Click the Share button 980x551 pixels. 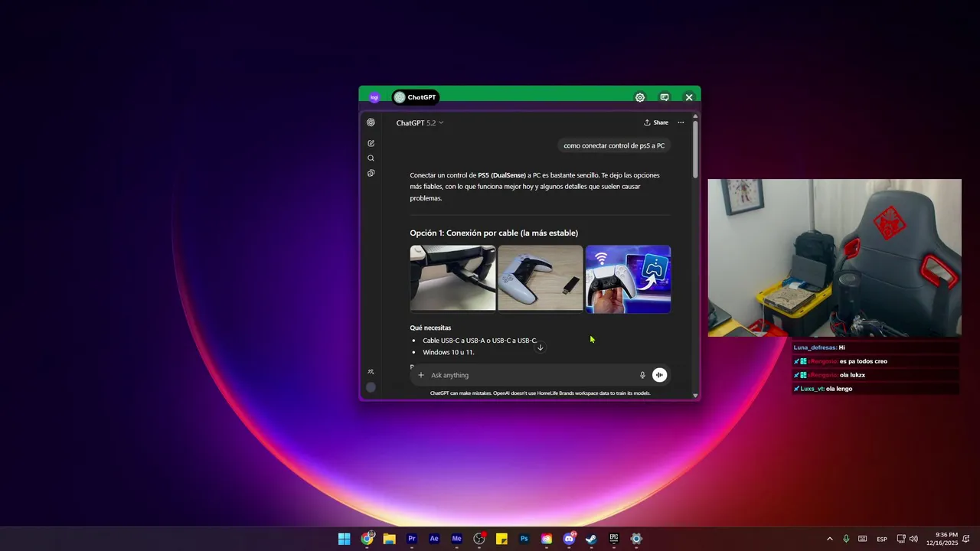pyautogui.click(x=656, y=122)
